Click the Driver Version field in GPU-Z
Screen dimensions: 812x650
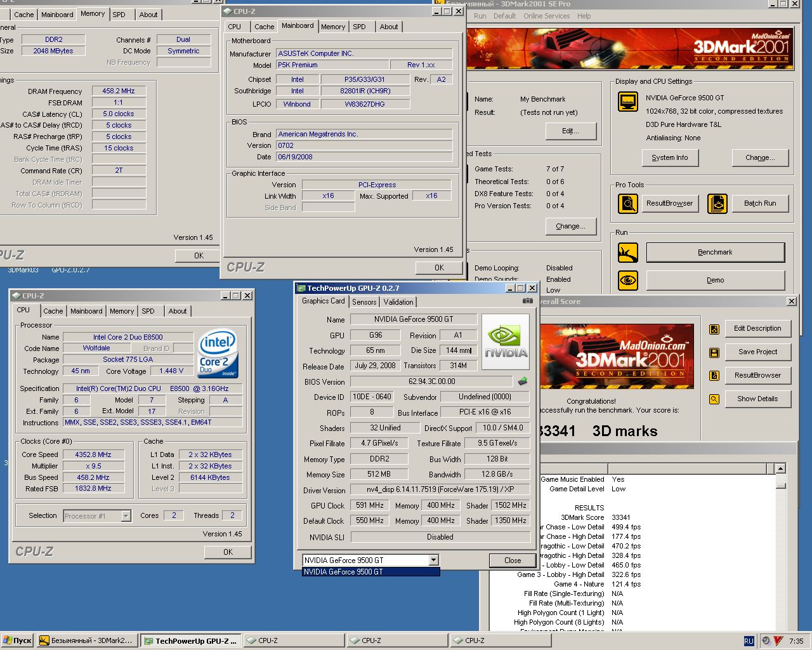click(440, 490)
